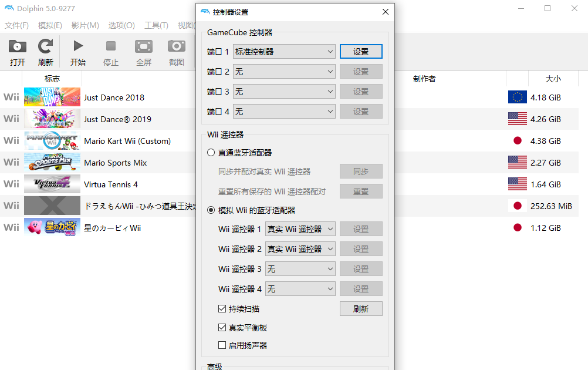The image size is (588, 370).
Task: Click Wii platform icon of Mario Sports Mix
Action: 11,163
